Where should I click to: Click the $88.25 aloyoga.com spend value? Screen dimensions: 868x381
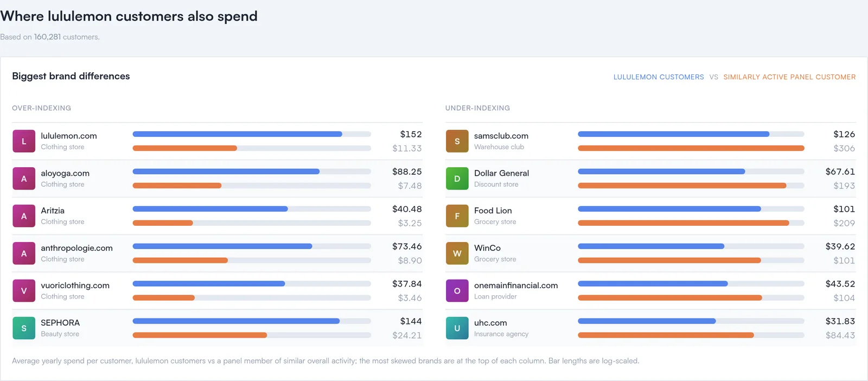(x=407, y=172)
